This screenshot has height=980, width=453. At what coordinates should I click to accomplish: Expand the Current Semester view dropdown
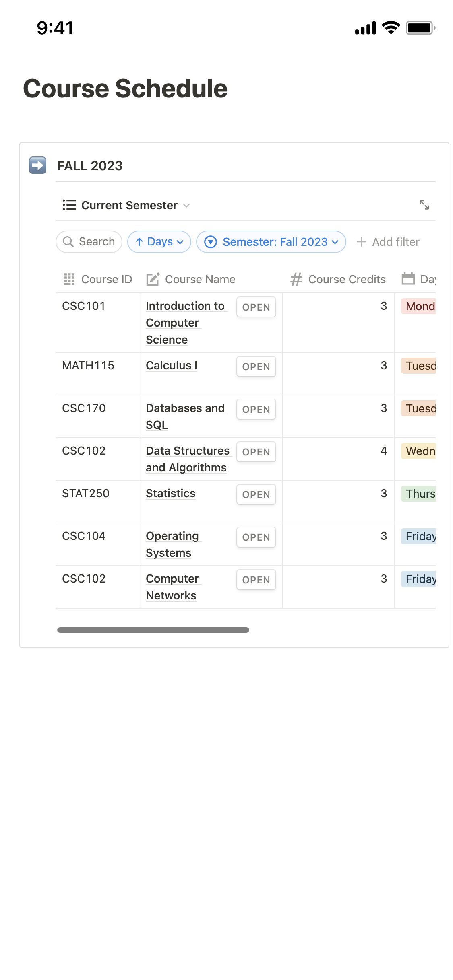[x=186, y=205]
